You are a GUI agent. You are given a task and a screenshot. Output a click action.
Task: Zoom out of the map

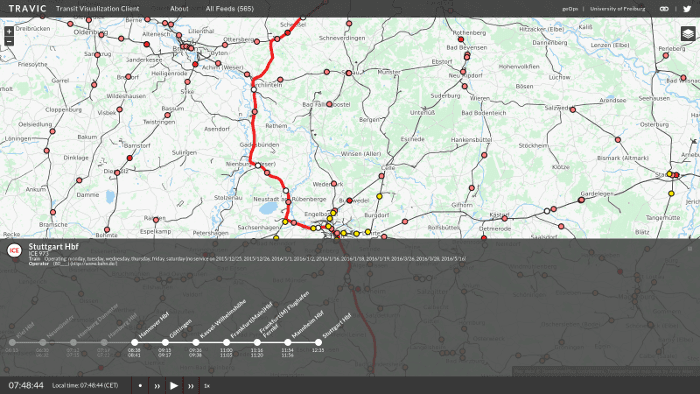click(x=9, y=41)
